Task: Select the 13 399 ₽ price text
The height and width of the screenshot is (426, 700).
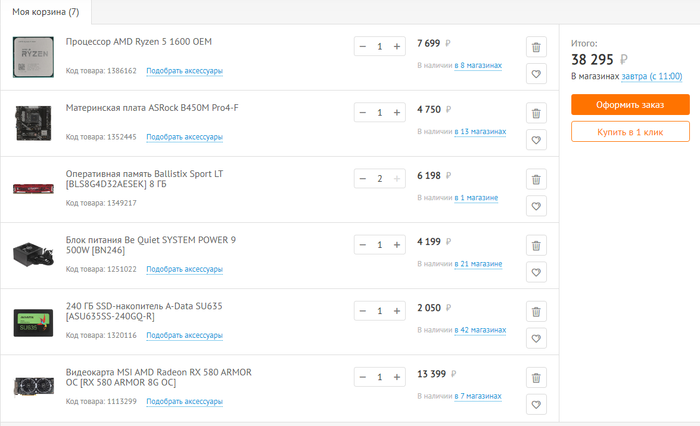Action: coord(437,374)
